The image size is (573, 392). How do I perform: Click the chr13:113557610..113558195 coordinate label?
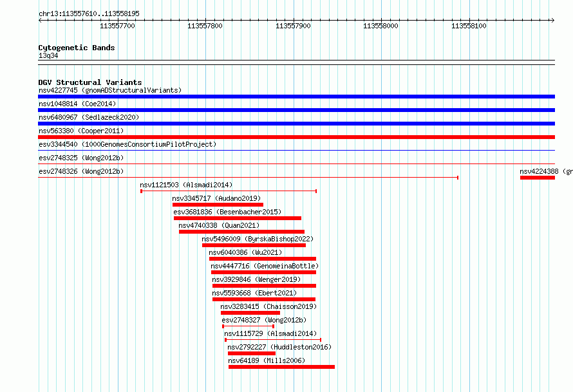click(89, 14)
